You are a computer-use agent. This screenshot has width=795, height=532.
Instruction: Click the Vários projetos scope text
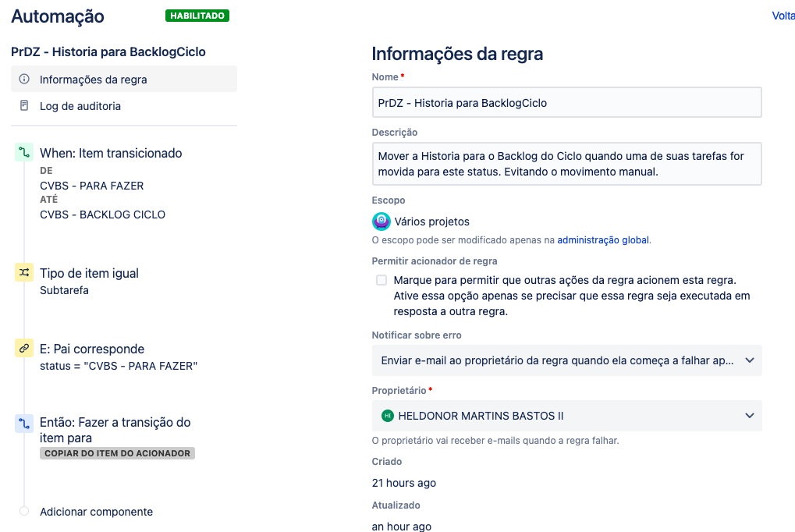click(432, 222)
